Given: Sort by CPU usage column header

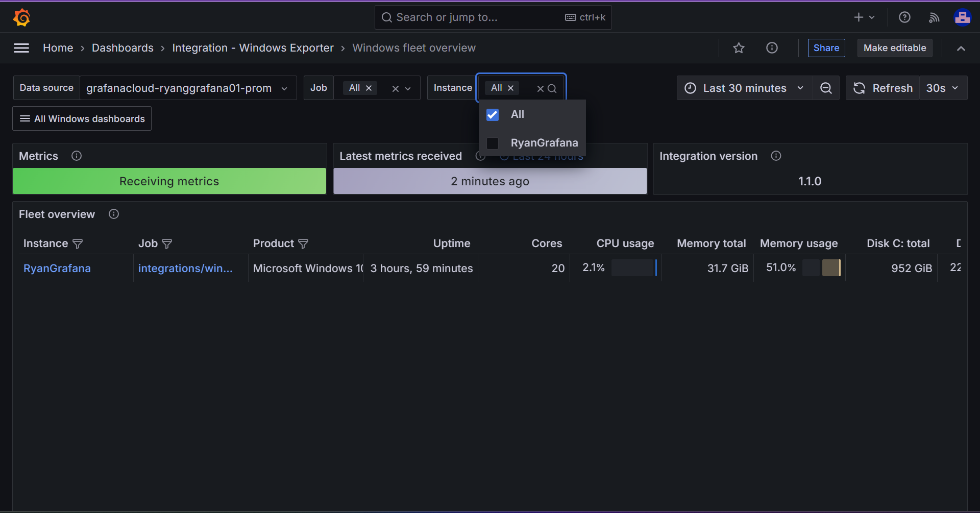Looking at the screenshot, I should (x=625, y=243).
